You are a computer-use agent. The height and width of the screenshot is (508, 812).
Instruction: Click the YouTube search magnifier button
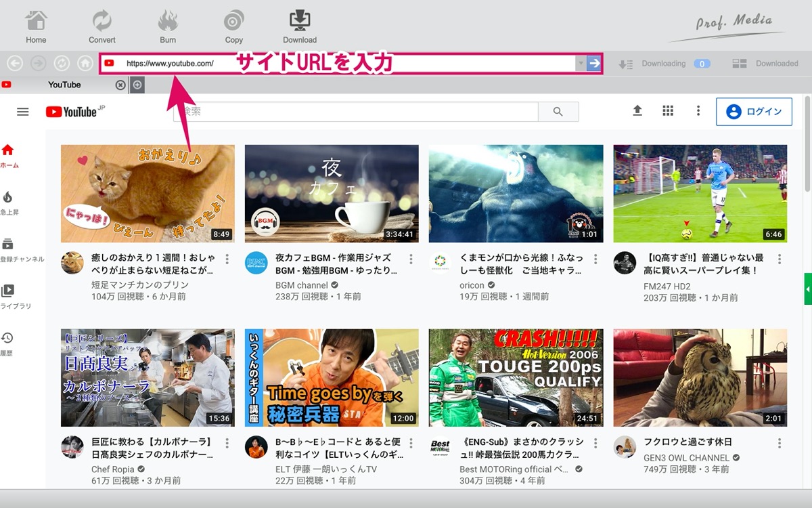(x=558, y=112)
